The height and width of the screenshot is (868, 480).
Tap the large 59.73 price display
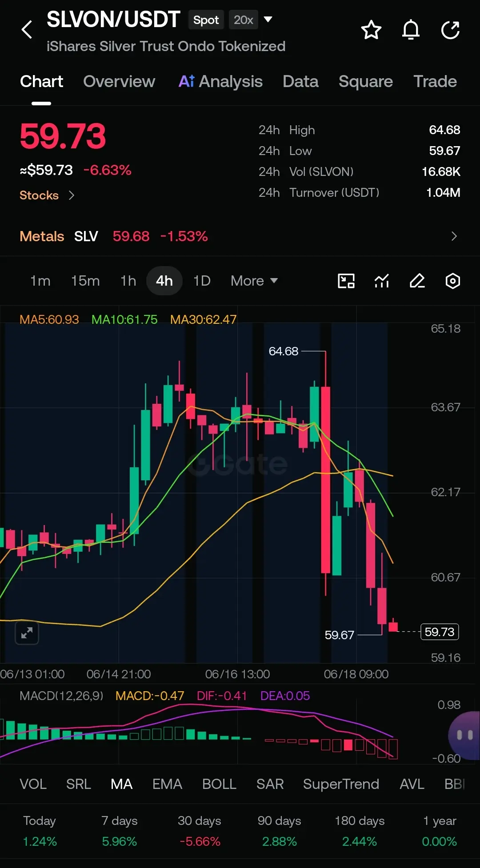click(63, 136)
